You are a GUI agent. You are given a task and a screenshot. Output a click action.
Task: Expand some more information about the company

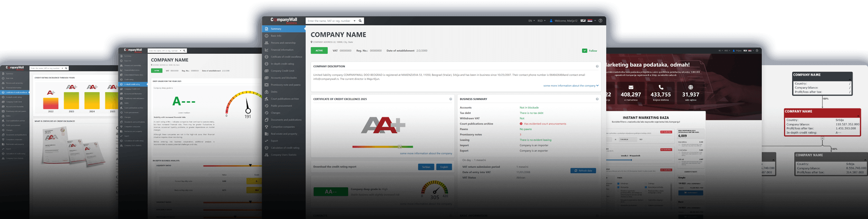pyautogui.click(x=571, y=86)
